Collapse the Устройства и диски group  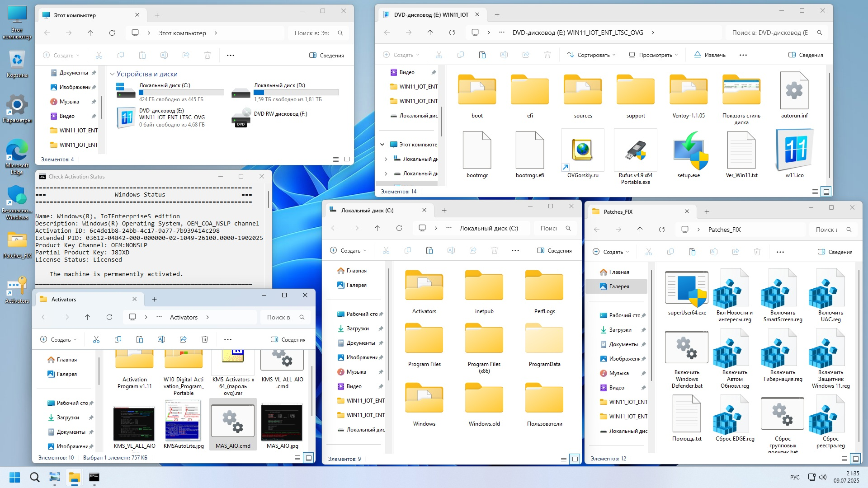113,74
